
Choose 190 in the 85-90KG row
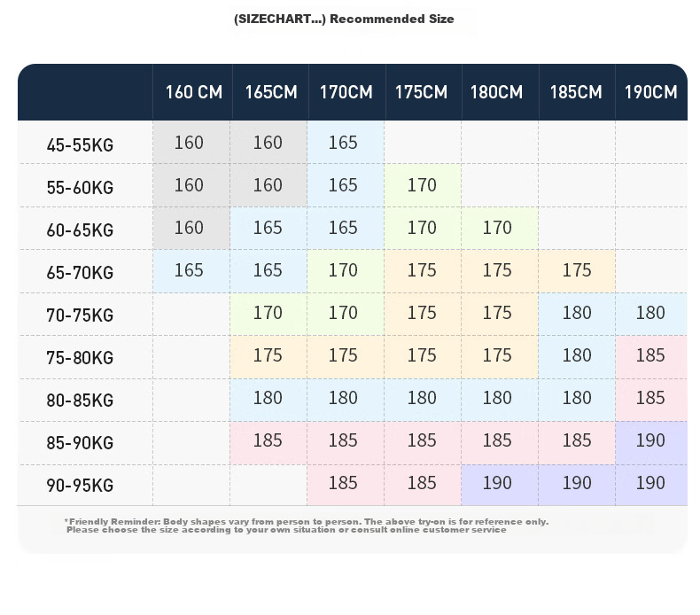[x=650, y=440]
